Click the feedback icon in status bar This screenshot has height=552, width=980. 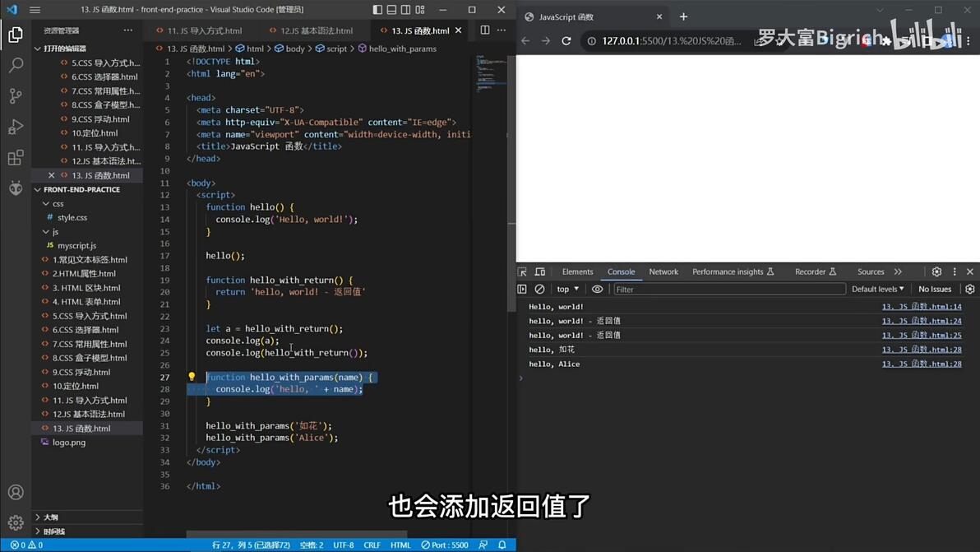coord(483,545)
